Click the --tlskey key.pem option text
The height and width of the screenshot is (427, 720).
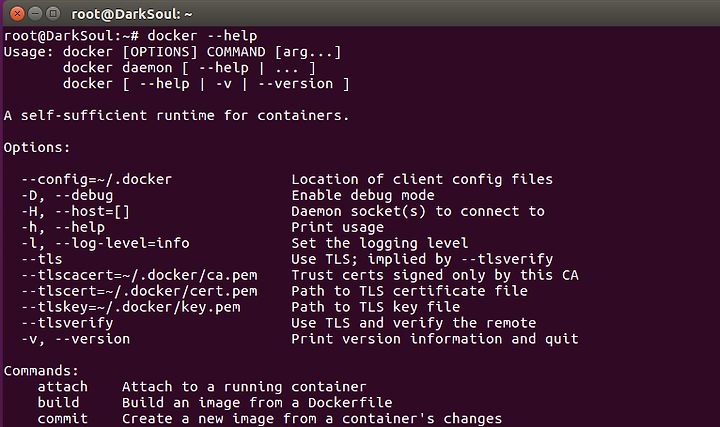coord(131,307)
